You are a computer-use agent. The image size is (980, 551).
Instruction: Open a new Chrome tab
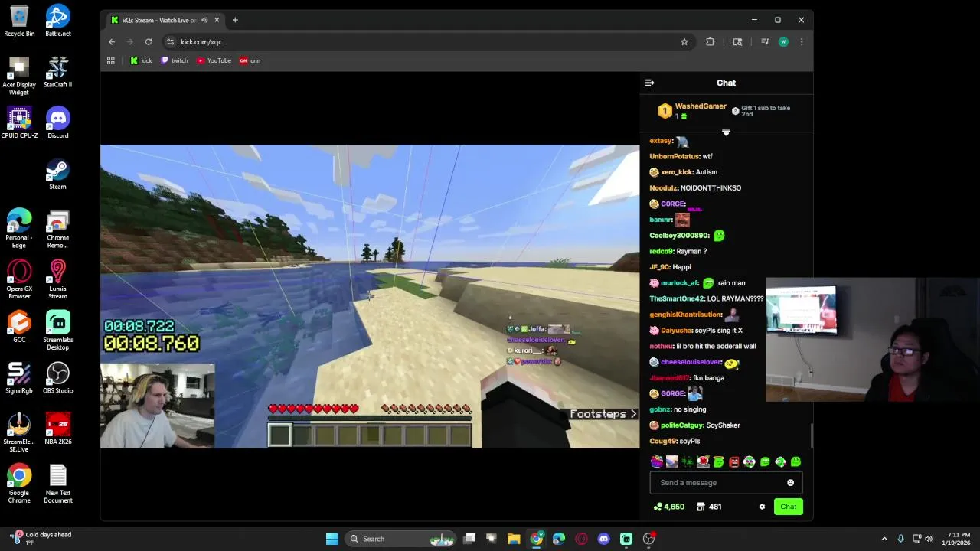pyautogui.click(x=235, y=20)
